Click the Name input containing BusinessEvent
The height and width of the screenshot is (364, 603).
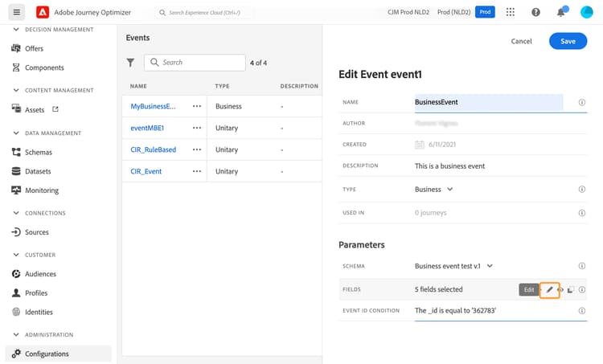click(489, 102)
